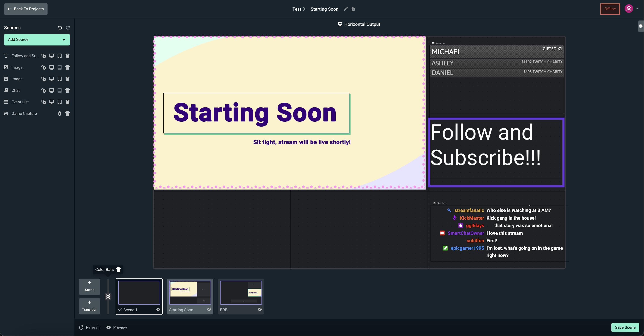Click the trash icon next to the scene title
The image size is (644, 336).
tap(353, 9)
